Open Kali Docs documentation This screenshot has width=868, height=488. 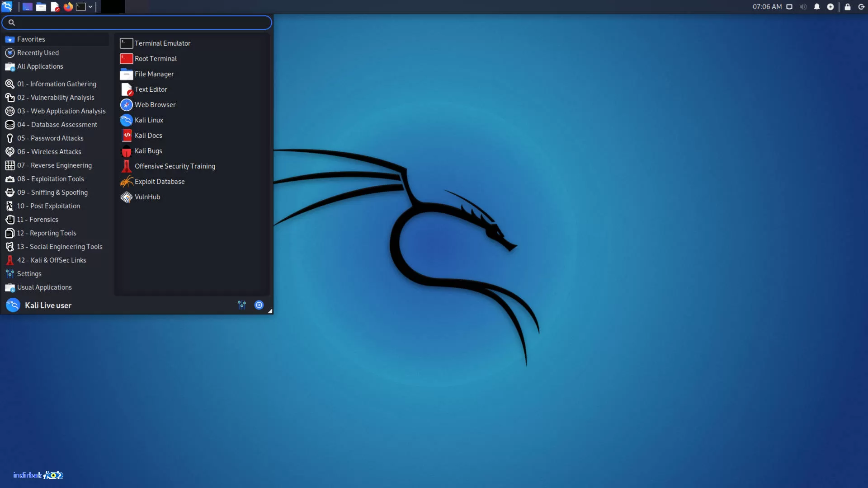click(x=148, y=135)
